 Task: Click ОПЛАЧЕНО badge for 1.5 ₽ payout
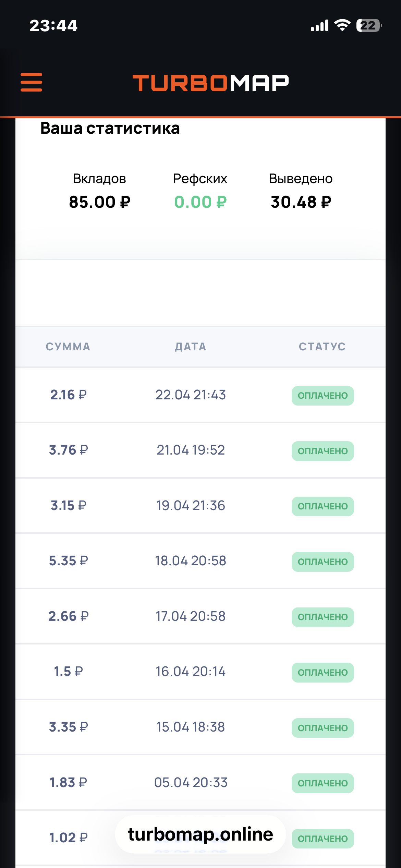click(x=323, y=673)
